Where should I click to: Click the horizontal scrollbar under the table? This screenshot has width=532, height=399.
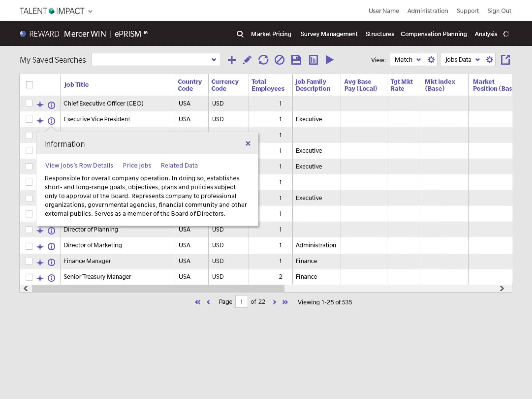[158, 288]
